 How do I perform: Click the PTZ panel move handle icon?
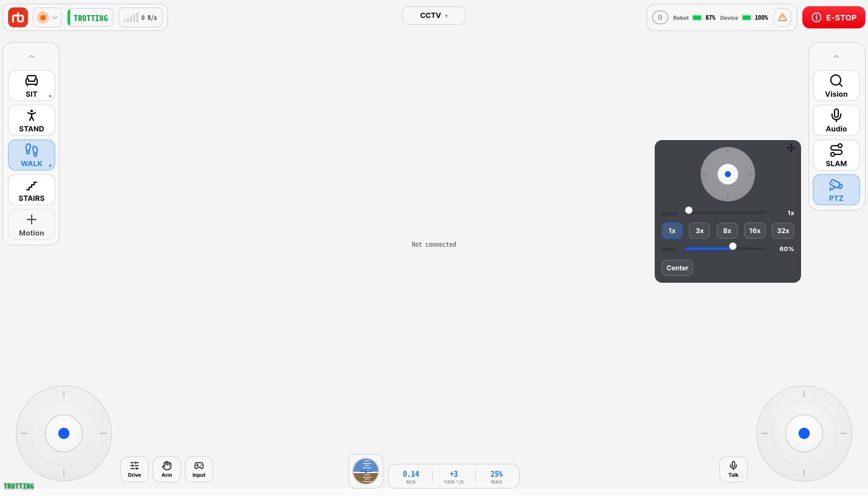pos(791,148)
